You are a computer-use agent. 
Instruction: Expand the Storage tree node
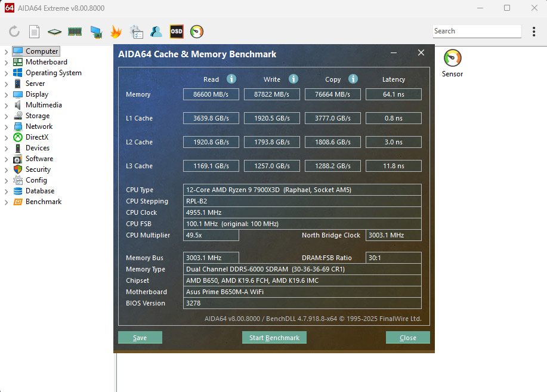point(6,116)
